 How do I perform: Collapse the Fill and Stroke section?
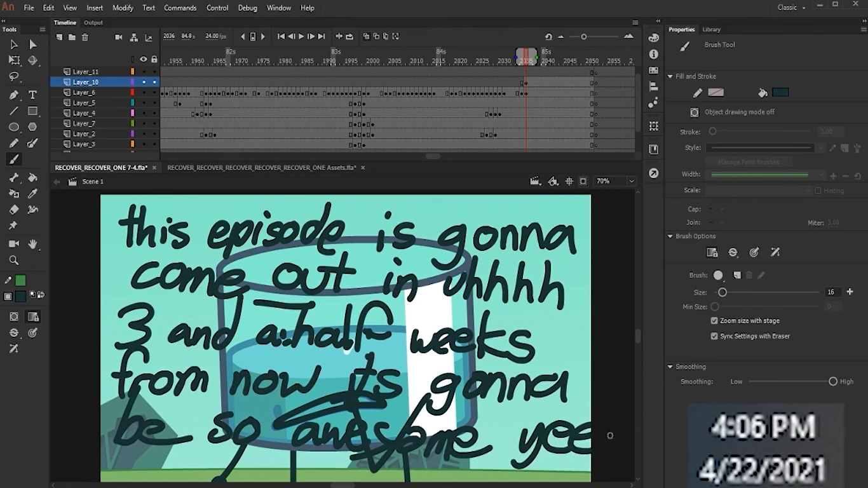click(x=670, y=76)
